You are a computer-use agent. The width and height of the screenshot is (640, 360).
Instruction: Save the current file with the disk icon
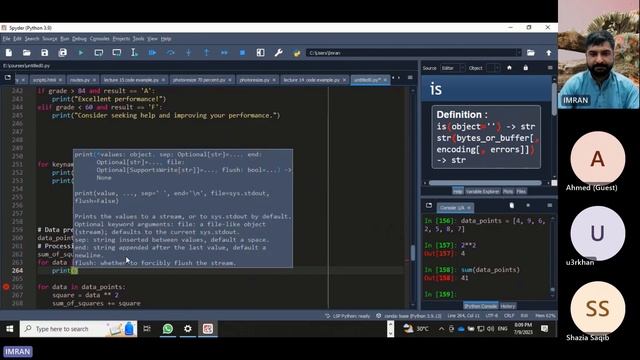pyautogui.click(x=44, y=53)
